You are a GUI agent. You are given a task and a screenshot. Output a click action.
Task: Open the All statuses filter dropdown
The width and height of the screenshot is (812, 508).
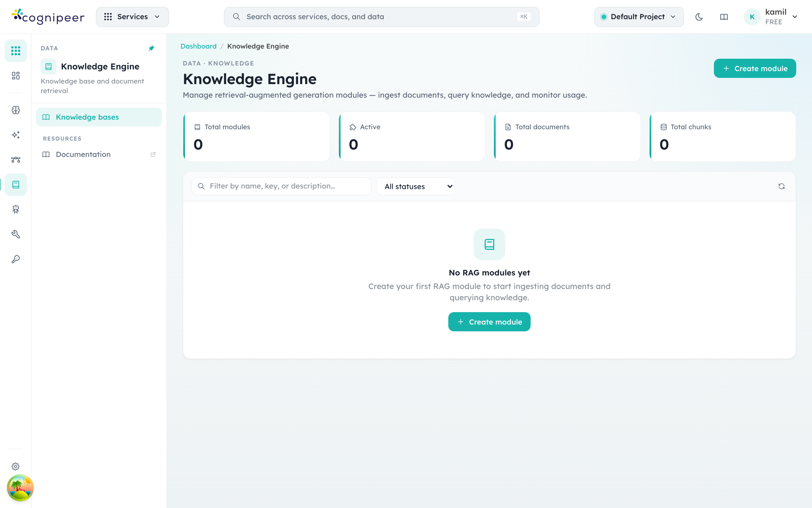(x=415, y=186)
